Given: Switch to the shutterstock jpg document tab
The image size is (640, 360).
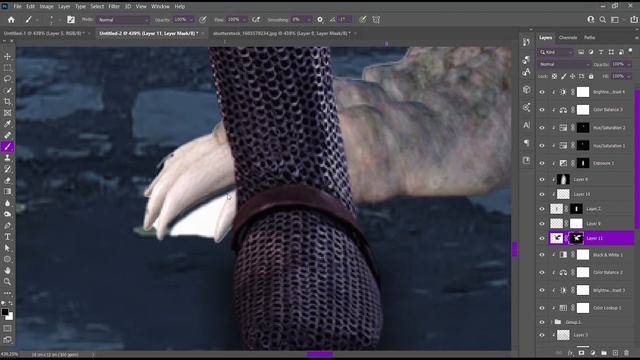Looking at the screenshot, I should pos(282,33).
